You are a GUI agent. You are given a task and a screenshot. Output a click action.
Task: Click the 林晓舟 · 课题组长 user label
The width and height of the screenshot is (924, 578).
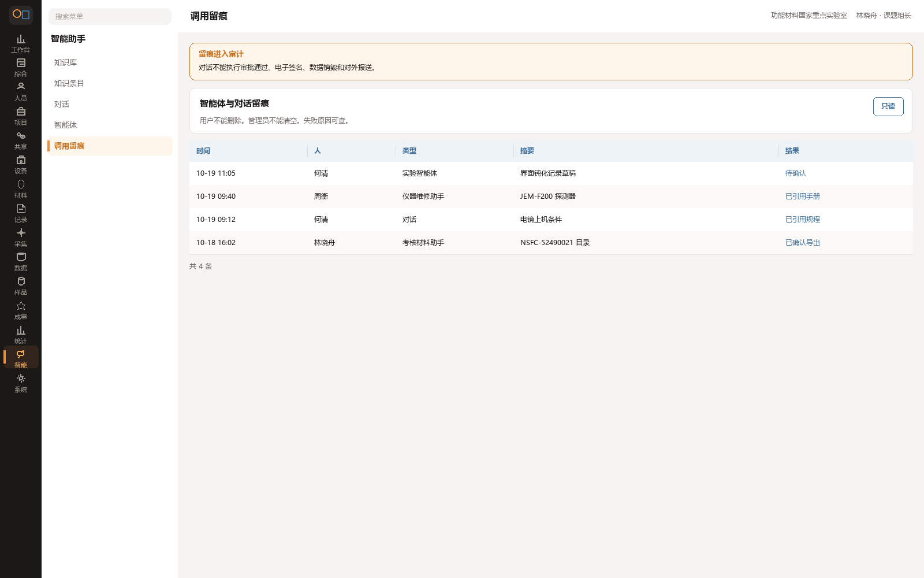pyautogui.click(x=884, y=16)
